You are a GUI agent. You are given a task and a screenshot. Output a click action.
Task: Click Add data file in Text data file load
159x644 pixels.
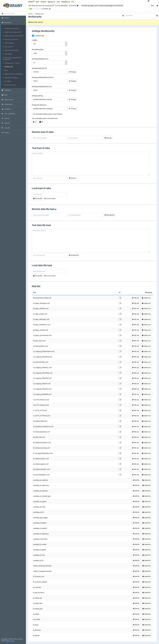coord(74,255)
